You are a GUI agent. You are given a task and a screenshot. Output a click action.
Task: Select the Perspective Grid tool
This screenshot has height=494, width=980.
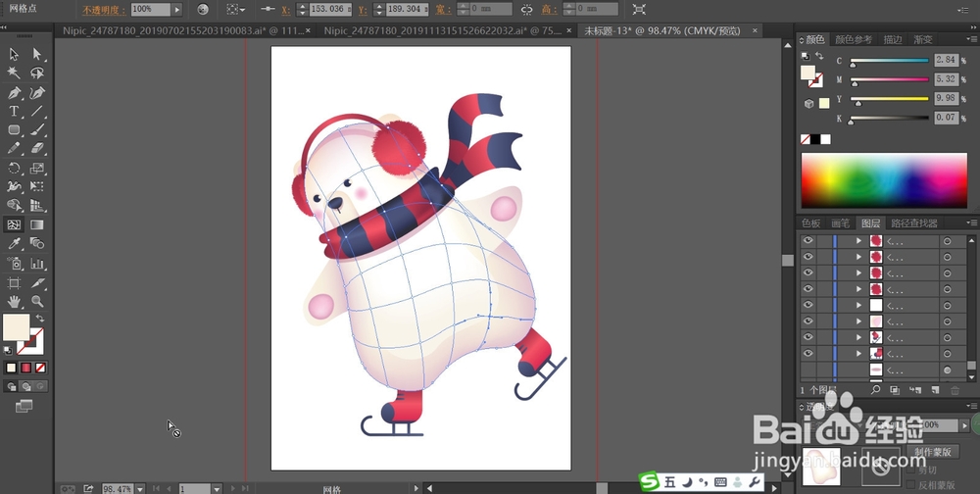[37, 205]
